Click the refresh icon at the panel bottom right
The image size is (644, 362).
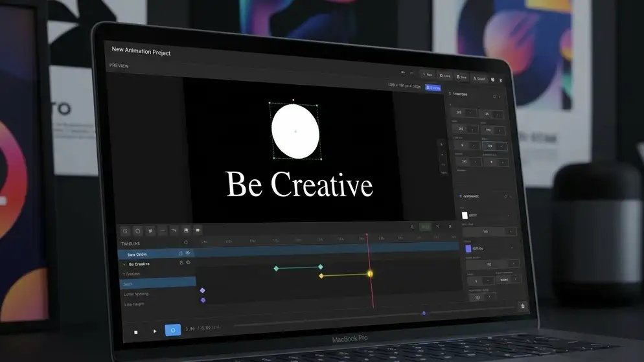522,306
